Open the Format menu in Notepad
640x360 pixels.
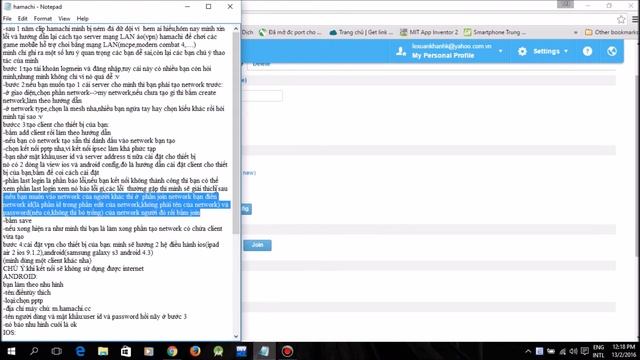click(x=42, y=18)
